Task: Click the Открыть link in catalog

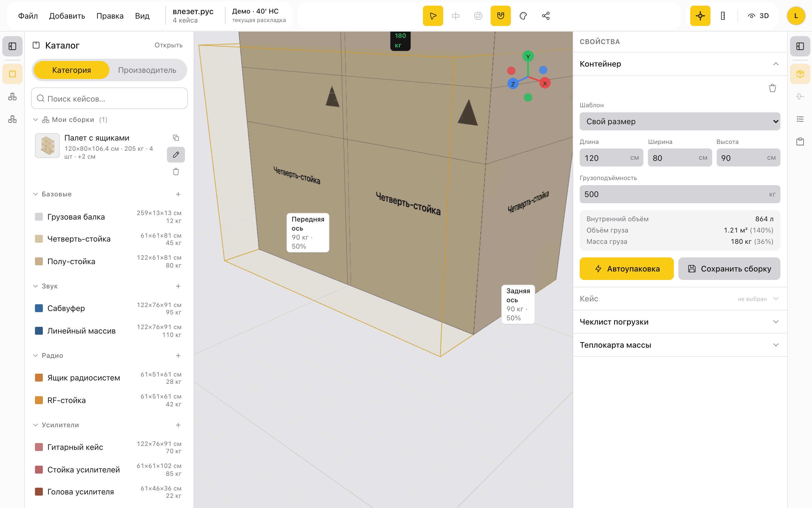Action: point(168,45)
